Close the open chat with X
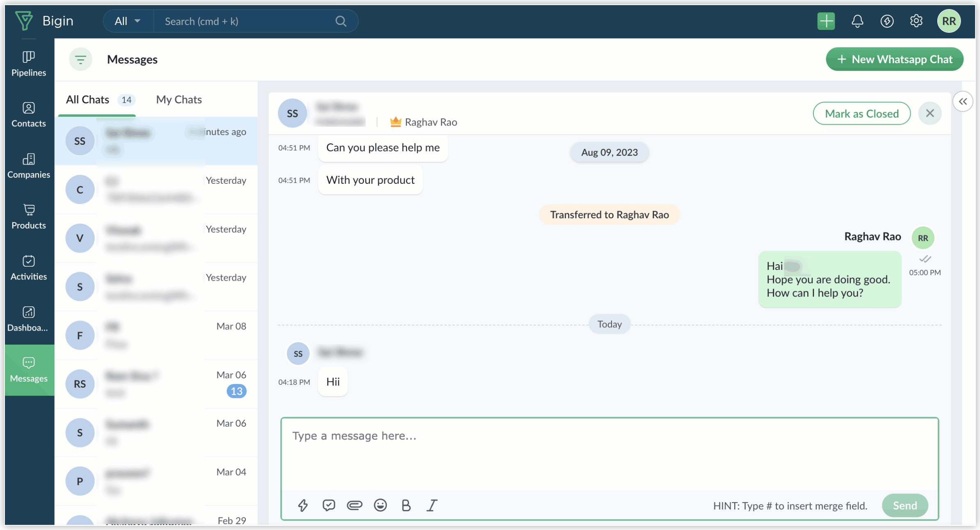This screenshot has width=980, height=530. (930, 113)
